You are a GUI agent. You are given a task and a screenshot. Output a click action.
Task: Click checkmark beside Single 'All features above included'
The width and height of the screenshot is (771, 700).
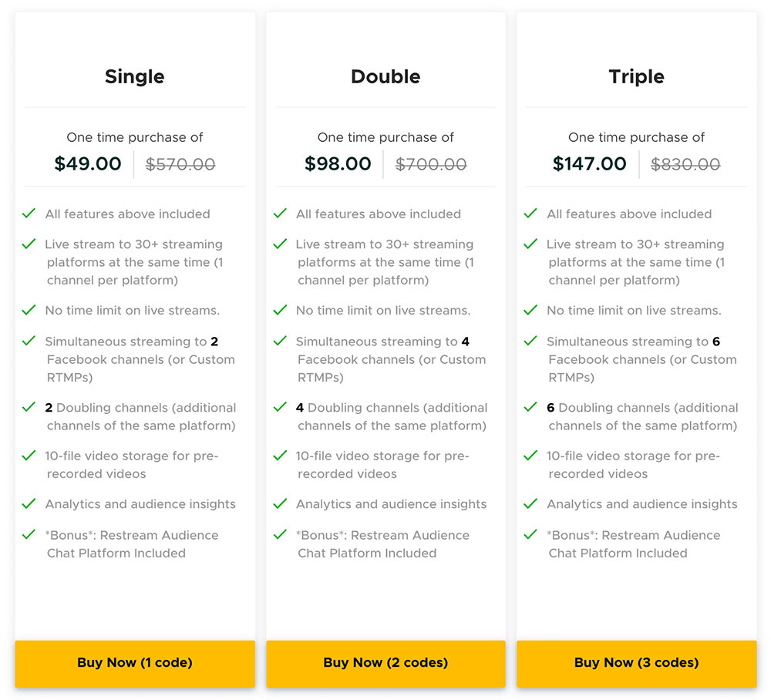(29, 214)
